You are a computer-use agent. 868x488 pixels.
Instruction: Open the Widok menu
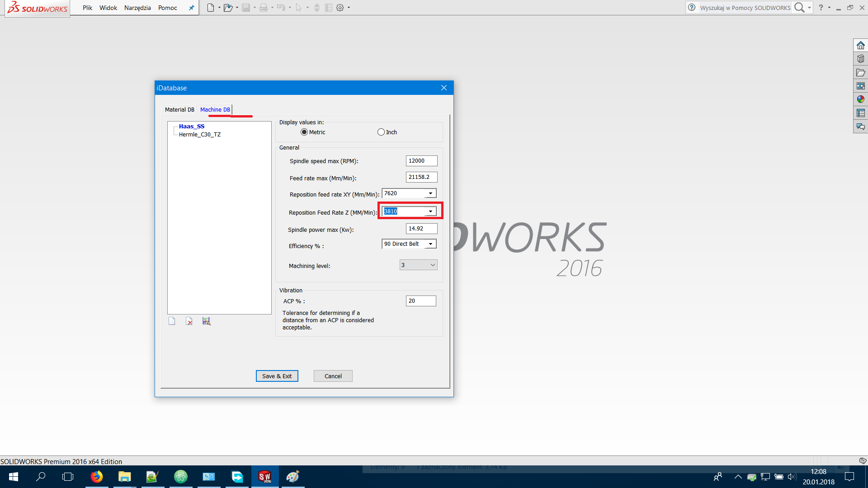108,8
